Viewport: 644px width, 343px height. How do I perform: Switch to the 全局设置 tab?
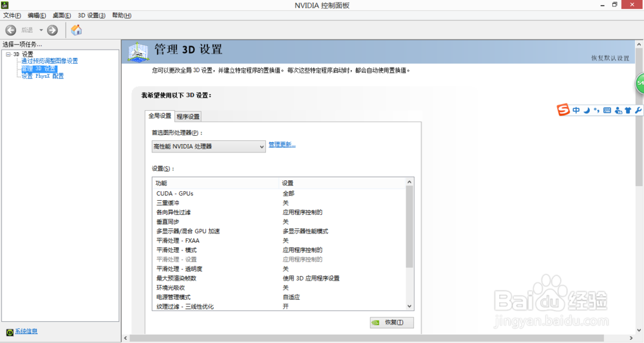coord(160,116)
